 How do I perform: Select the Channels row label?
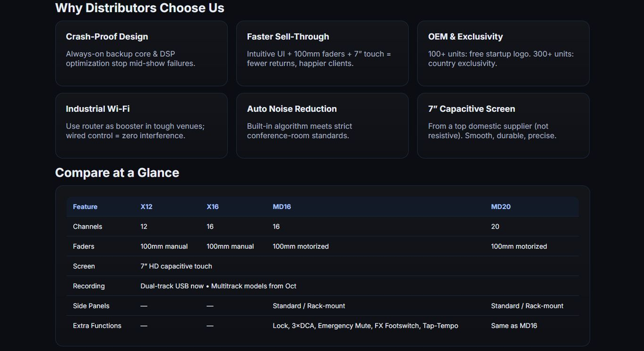point(87,226)
